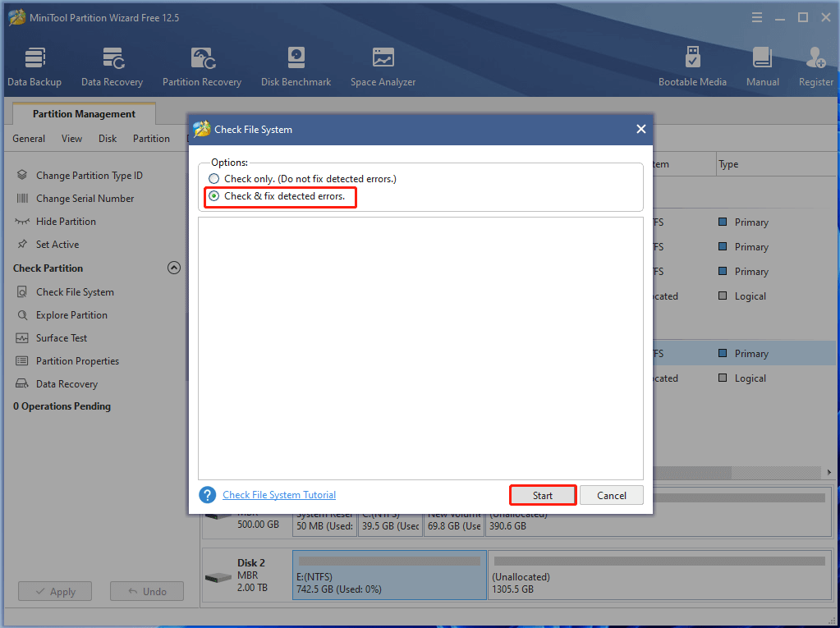Screen dimensions: 840x628
Task: Click the Hide Partition icon
Action: click(x=22, y=221)
